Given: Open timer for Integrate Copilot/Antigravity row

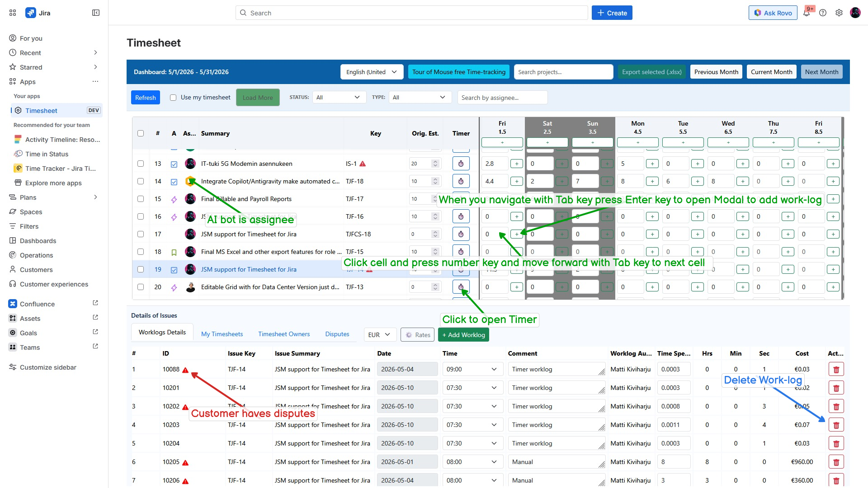Looking at the screenshot, I should click(461, 181).
